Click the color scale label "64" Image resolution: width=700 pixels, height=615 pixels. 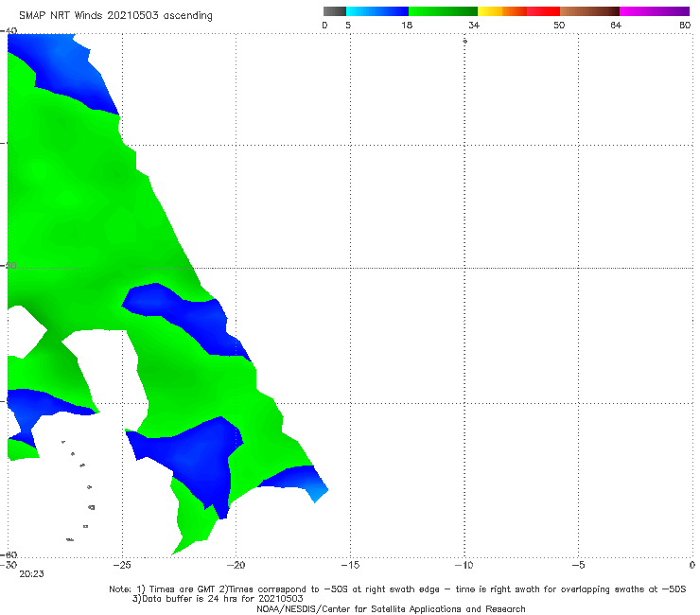(616, 25)
